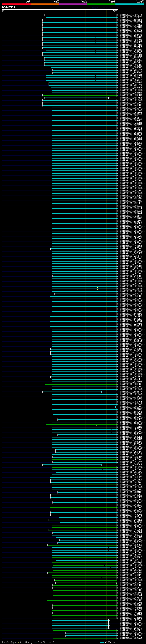The width and height of the screenshot is (146, 644).
Task: Click the green ~80% identity color legend
Action: point(101,4)
